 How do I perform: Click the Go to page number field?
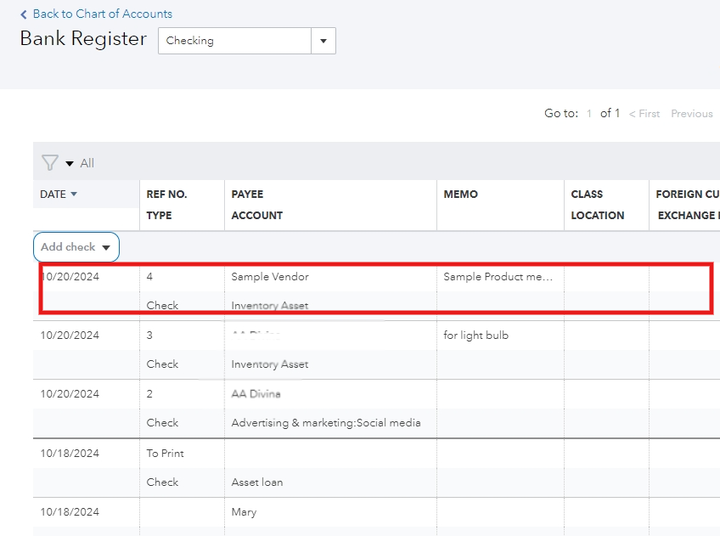tap(589, 114)
